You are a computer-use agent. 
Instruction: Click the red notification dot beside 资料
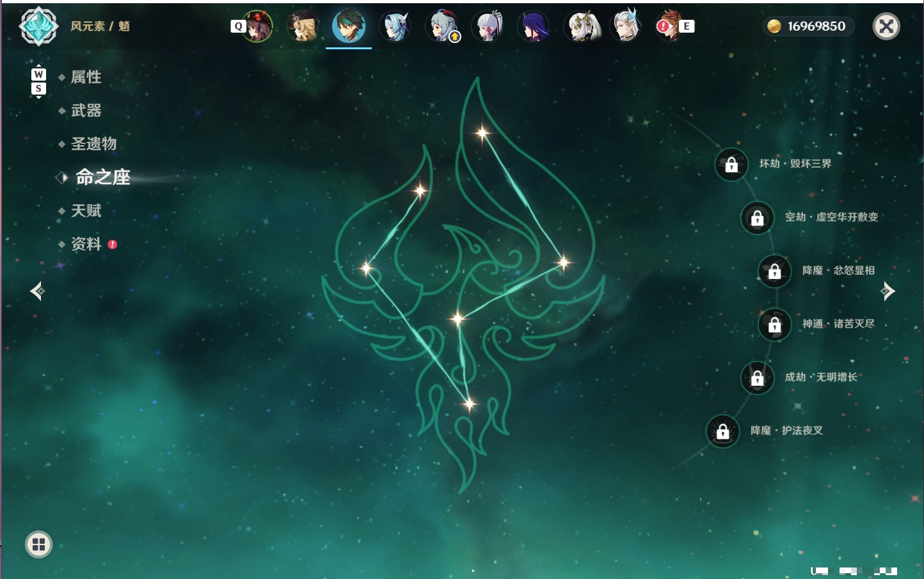(113, 244)
